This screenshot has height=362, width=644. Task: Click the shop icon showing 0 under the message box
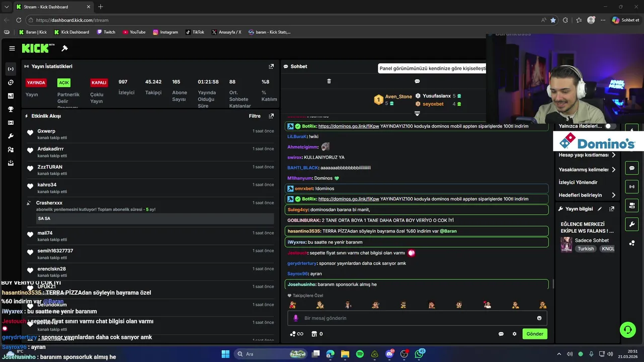[x=316, y=334]
